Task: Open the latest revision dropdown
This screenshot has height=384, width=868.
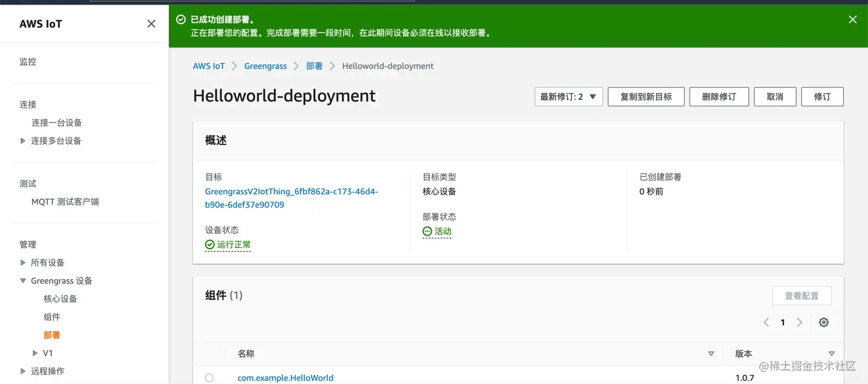Action: [568, 97]
